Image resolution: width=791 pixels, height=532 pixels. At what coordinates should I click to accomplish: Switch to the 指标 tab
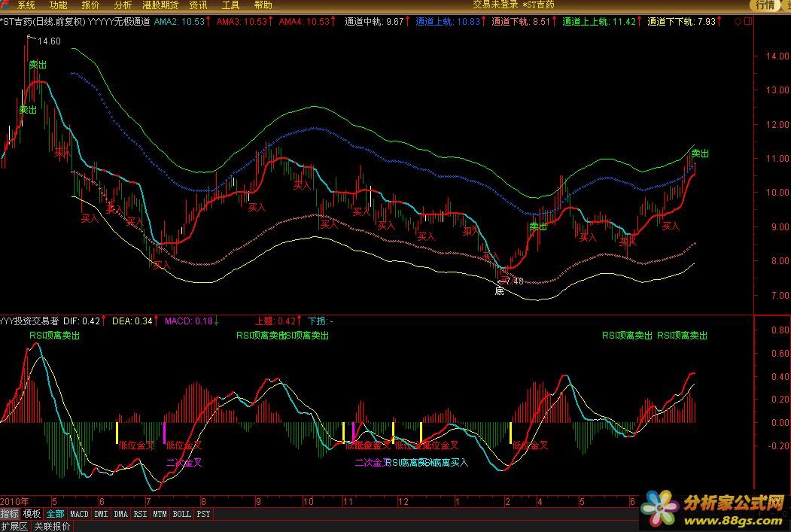coord(10,514)
